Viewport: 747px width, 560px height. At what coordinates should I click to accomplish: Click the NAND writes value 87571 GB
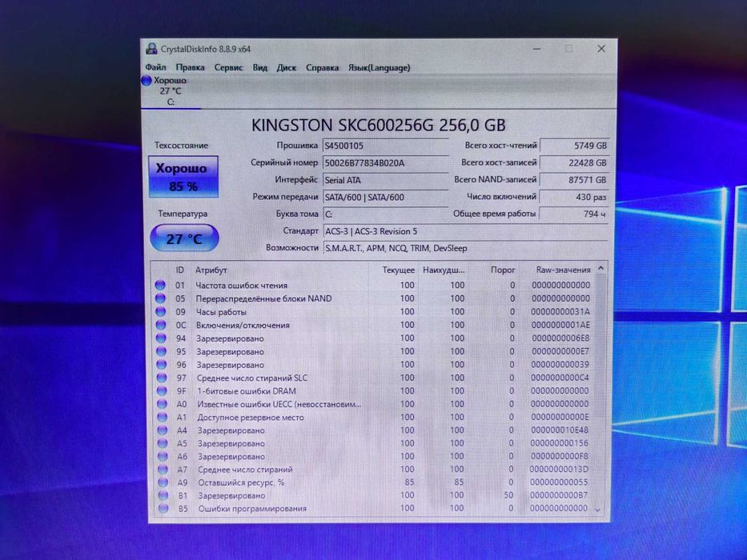click(x=574, y=180)
